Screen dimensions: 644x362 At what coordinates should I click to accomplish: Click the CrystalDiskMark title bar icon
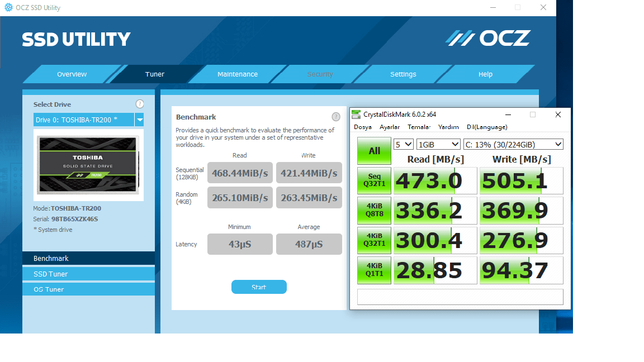[x=356, y=115]
